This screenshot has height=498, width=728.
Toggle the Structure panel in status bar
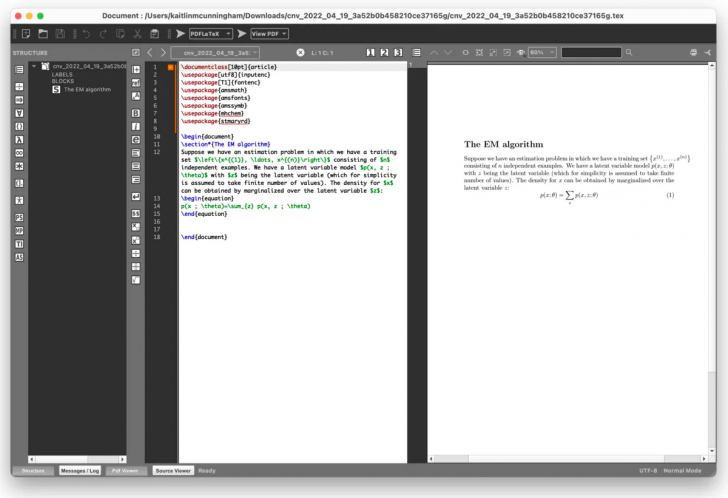point(33,470)
